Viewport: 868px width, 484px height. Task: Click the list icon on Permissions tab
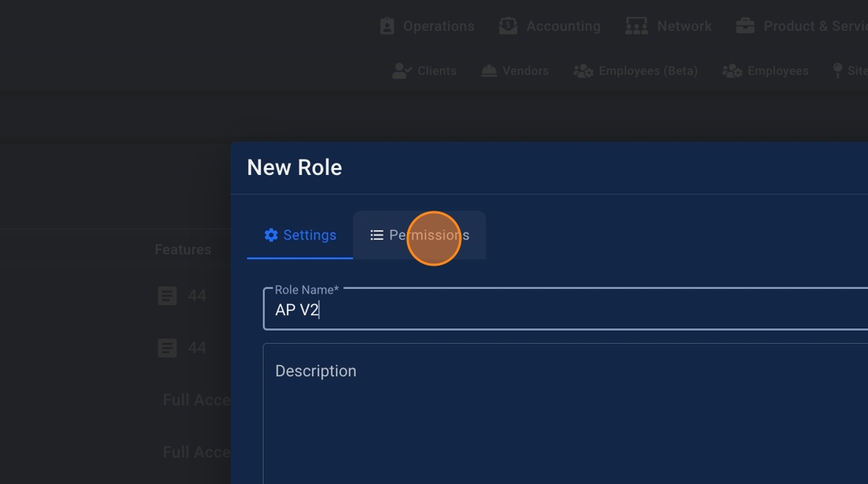(377, 235)
